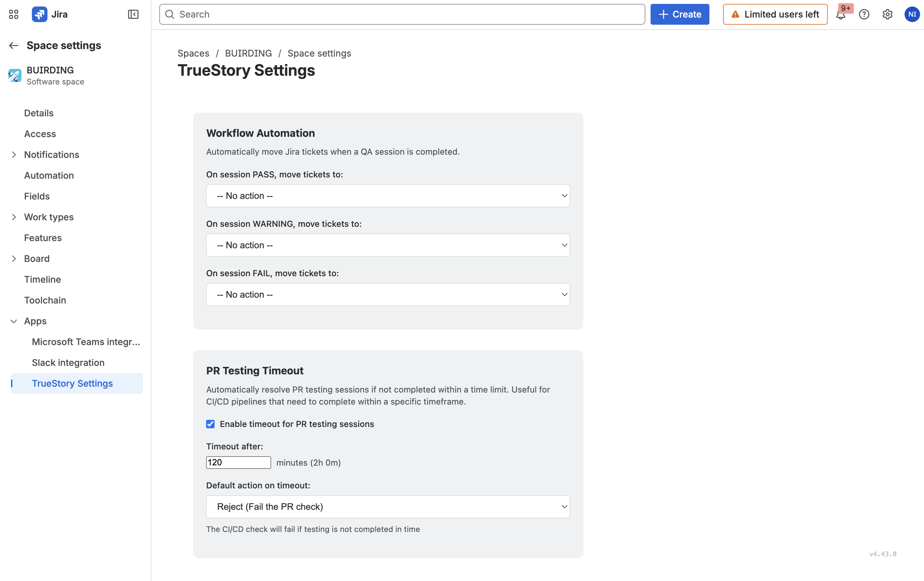Open Details in the sidebar
The height and width of the screenshot is (581, 924).
click(39, 113)
